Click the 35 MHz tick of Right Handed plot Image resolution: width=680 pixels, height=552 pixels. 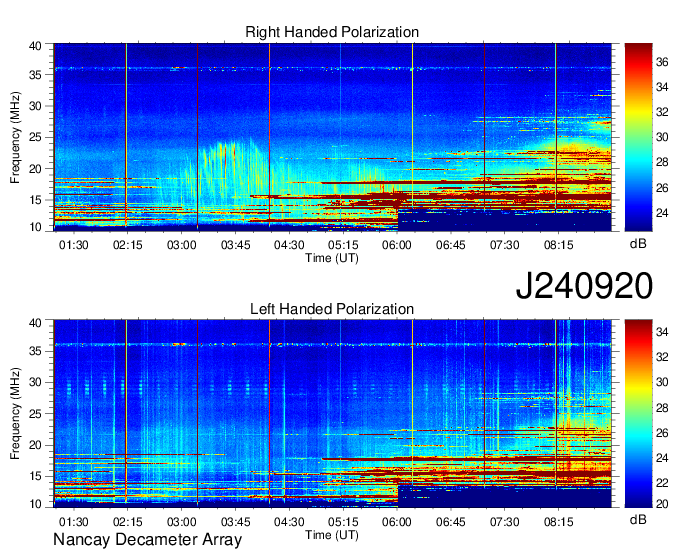(35, 75)
